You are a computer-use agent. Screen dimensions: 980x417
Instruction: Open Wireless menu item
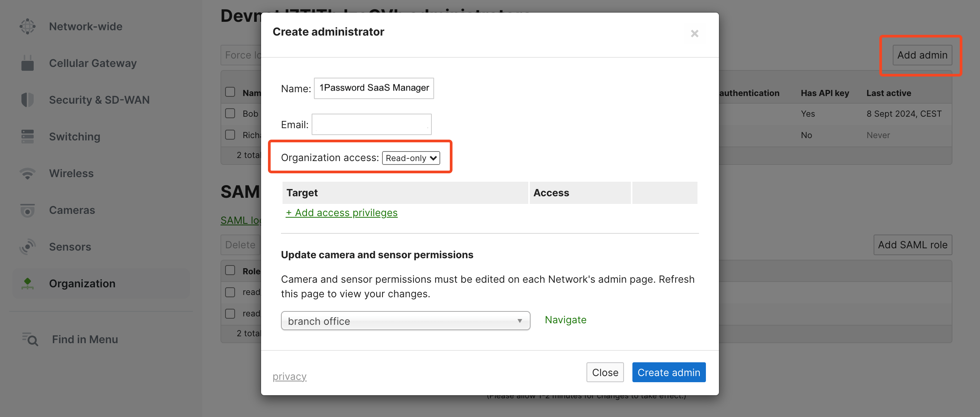tap(71, 173)
